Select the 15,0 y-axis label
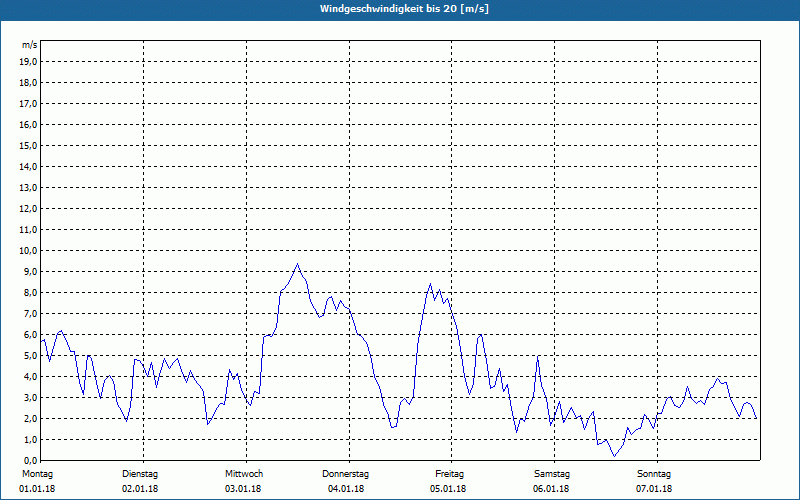The width and height of the screenshot is (800, 500). point(29,145)
